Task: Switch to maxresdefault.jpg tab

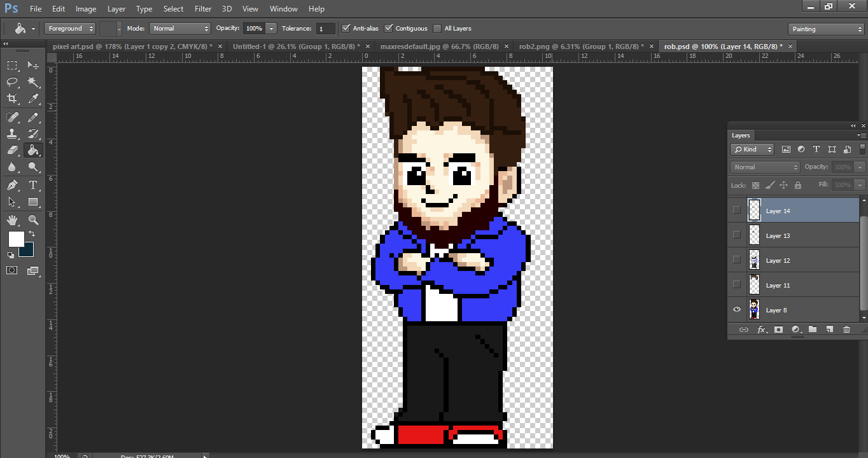Action: [x=439, y=46]
